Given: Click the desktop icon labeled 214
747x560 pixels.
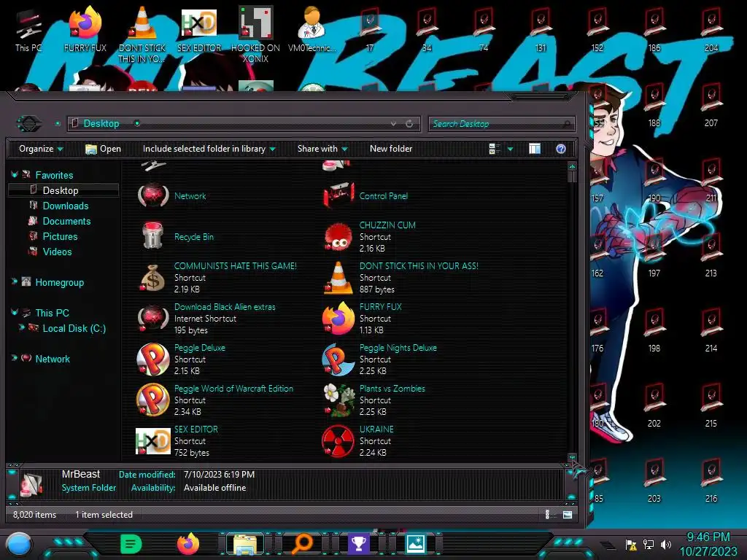Looking at the screenshot, I should coord(711,330).
